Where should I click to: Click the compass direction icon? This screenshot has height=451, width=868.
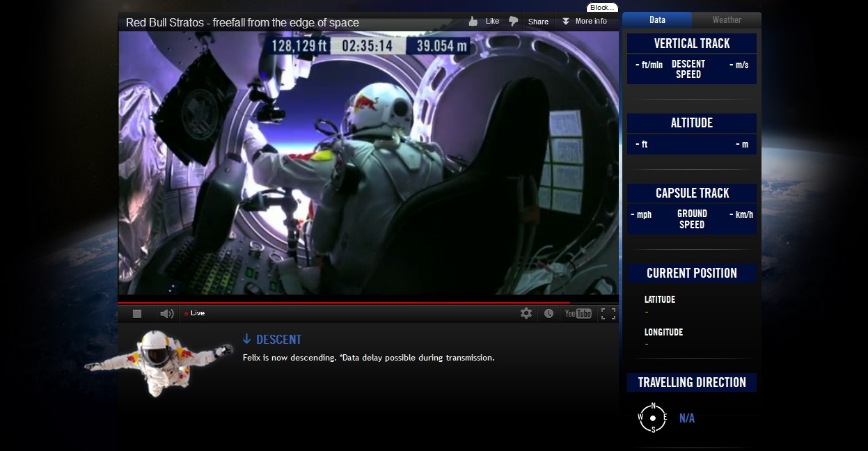pos(653,418)
